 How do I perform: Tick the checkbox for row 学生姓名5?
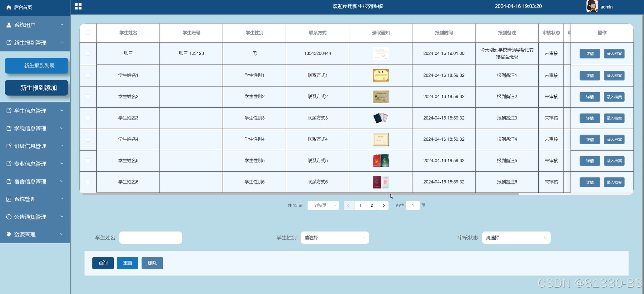(88, 160)
